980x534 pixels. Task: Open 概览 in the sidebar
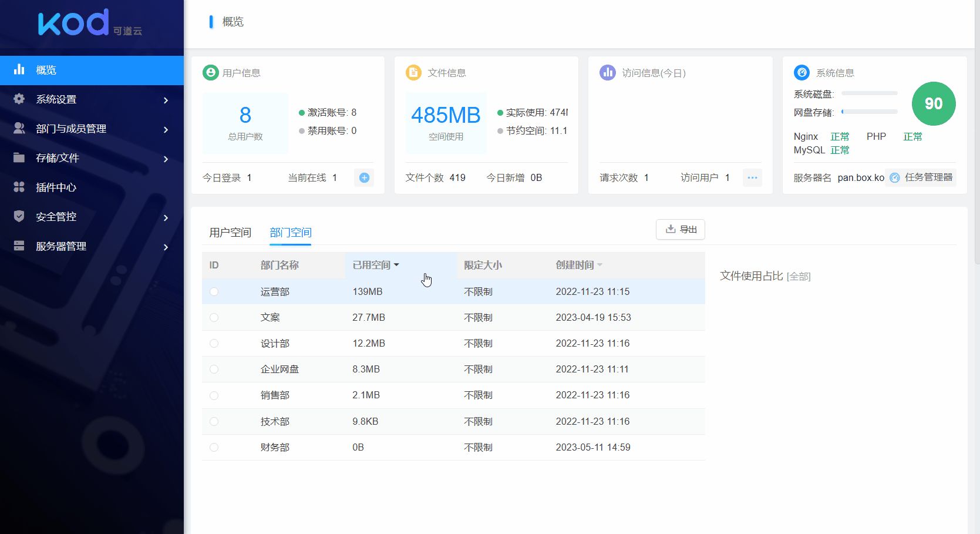coord(92,70)
